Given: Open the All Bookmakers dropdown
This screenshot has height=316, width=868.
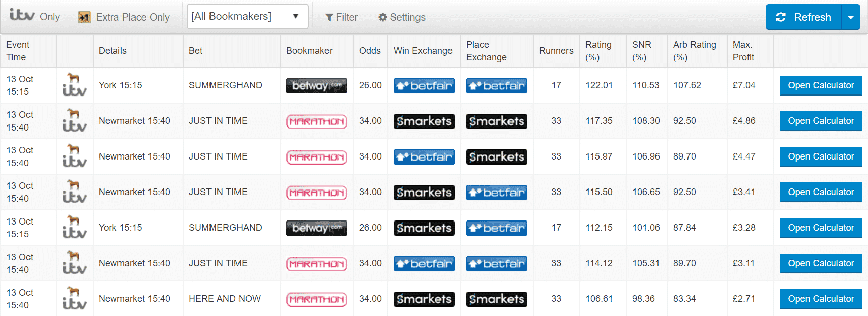Looking at the screenshot, I should pos(247,16).
